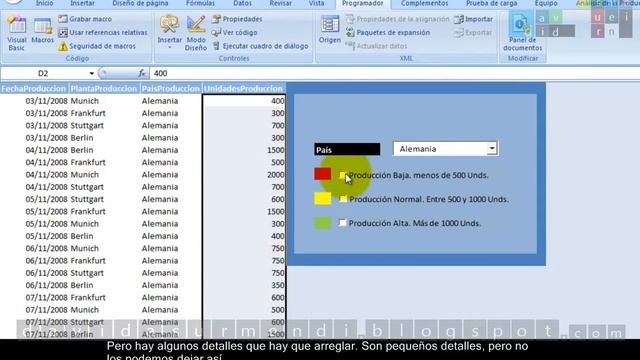Click the yellow Producción Normal swatch
The height and width of the screenshot is (360, 640).
(322, 198)
